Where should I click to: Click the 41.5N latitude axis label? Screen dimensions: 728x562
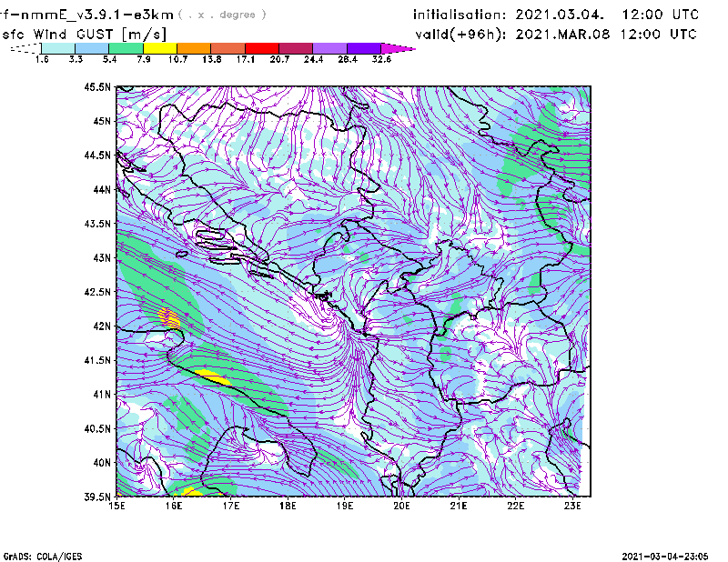[x=97, y=360]
